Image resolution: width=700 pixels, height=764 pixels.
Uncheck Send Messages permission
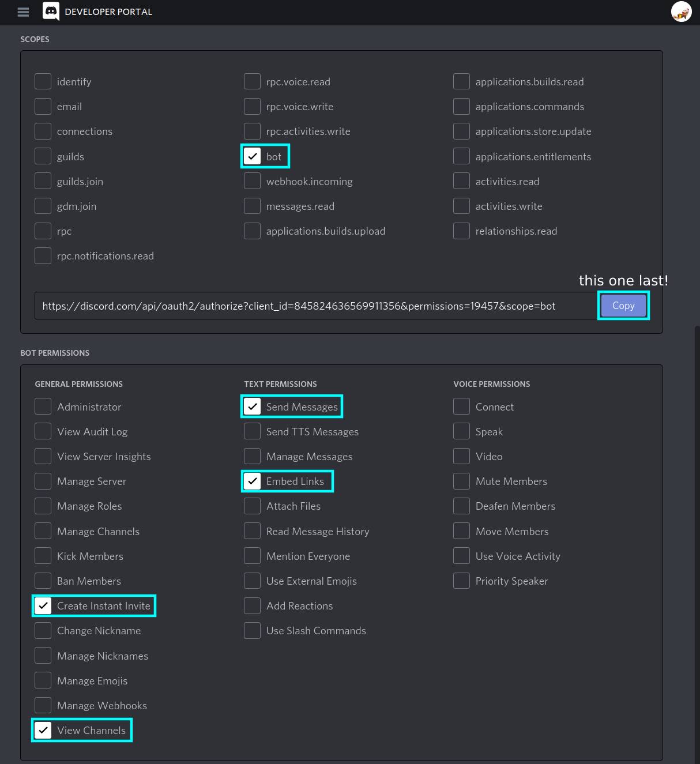[252, 407]
